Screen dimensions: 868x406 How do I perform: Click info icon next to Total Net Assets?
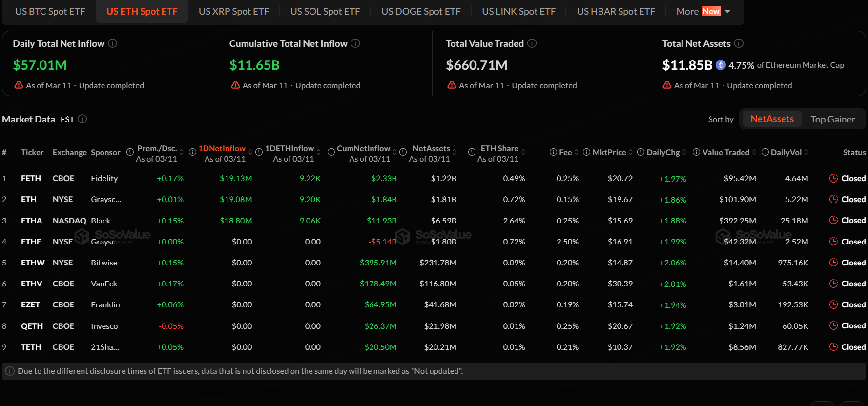click(x=739, y=43)
